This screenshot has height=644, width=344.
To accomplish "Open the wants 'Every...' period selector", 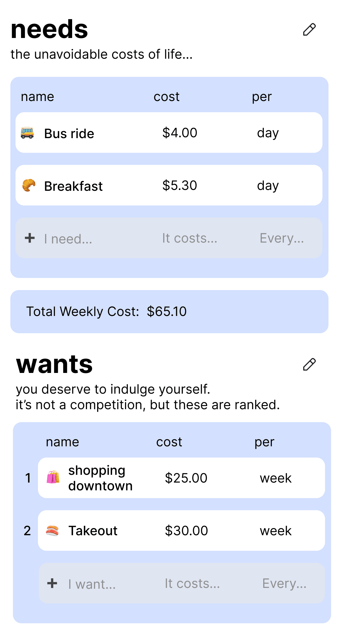I will 285,584.
